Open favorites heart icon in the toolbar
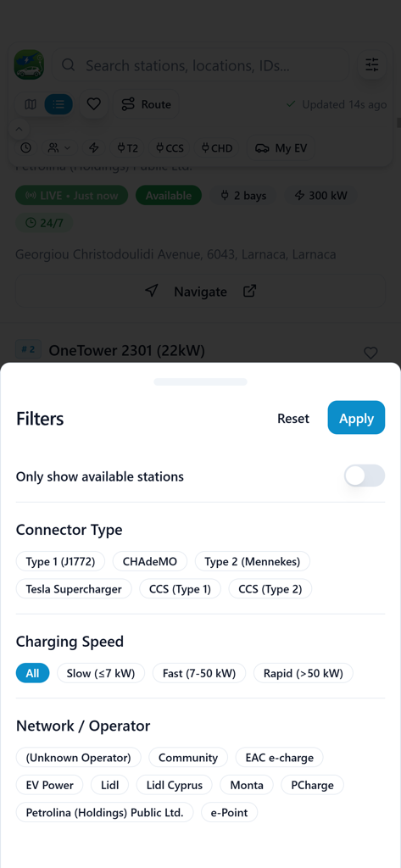Screen dimensions: 401x868 point(93,103)
